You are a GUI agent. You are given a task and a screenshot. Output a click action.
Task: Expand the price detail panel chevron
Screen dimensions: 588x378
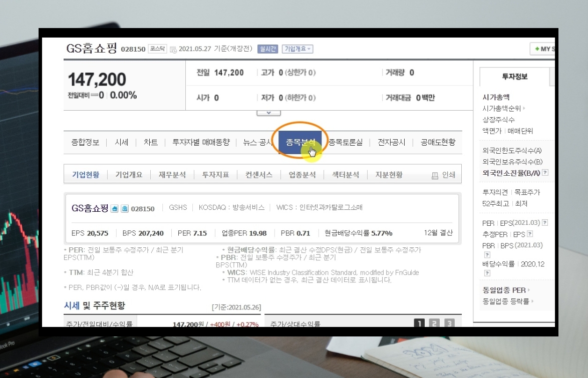pyautogui.click(x=268, y=113)
